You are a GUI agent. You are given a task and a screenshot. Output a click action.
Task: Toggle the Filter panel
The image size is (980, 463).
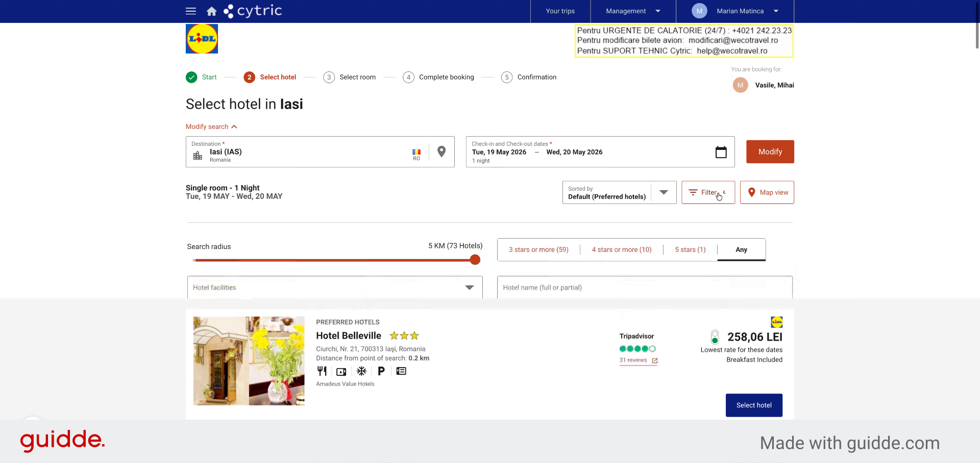(x=708, y=192)
